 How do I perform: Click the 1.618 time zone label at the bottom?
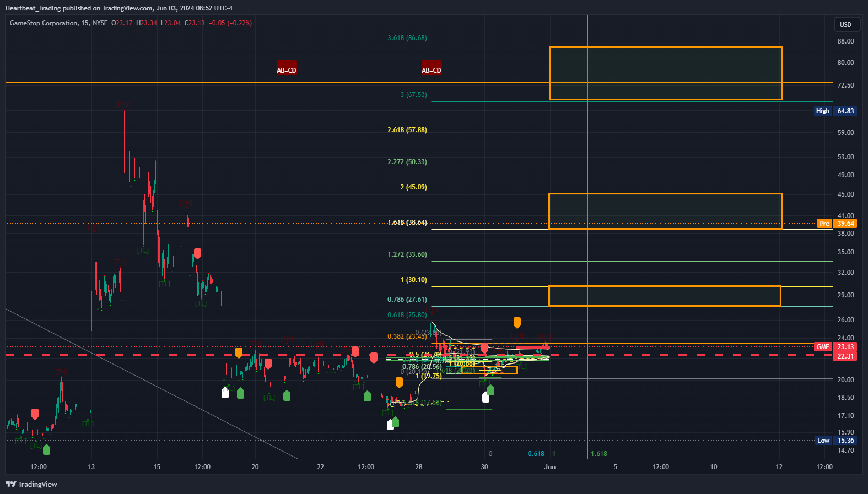point(599,454)
